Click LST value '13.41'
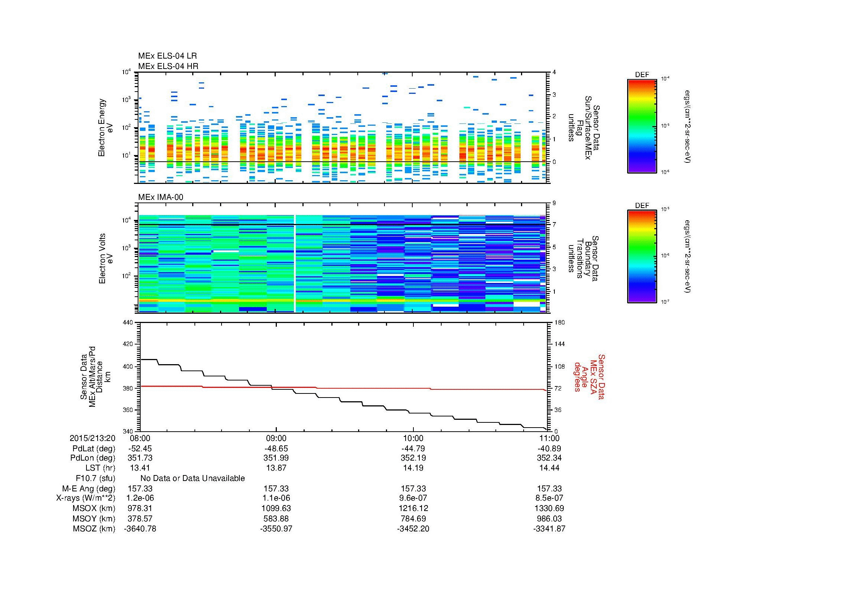The height and width of the screenshot is (613, 868). point(140,468)
